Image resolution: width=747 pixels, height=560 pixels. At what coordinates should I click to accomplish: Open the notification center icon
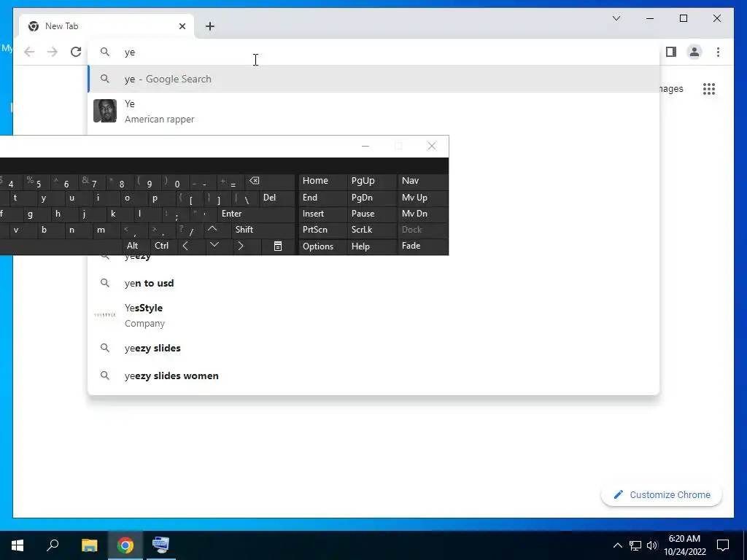723,545
